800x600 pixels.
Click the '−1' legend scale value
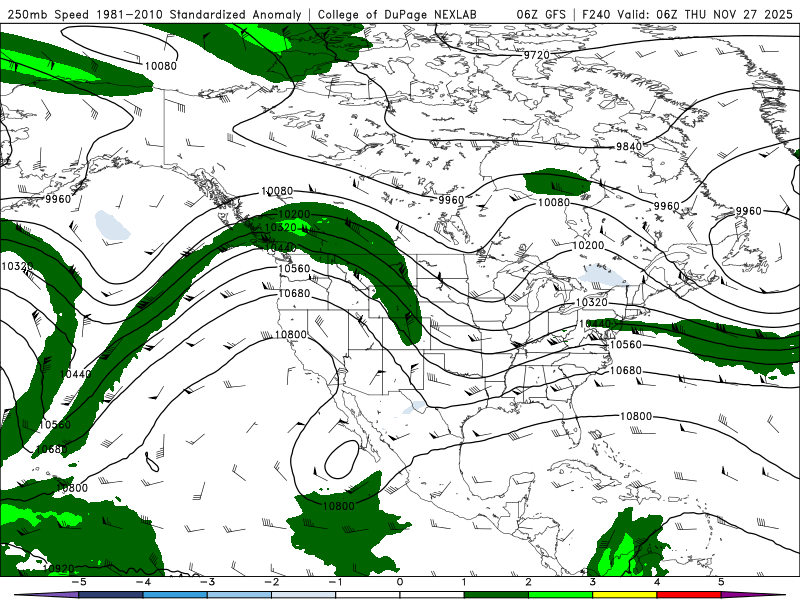click(335, 582)
